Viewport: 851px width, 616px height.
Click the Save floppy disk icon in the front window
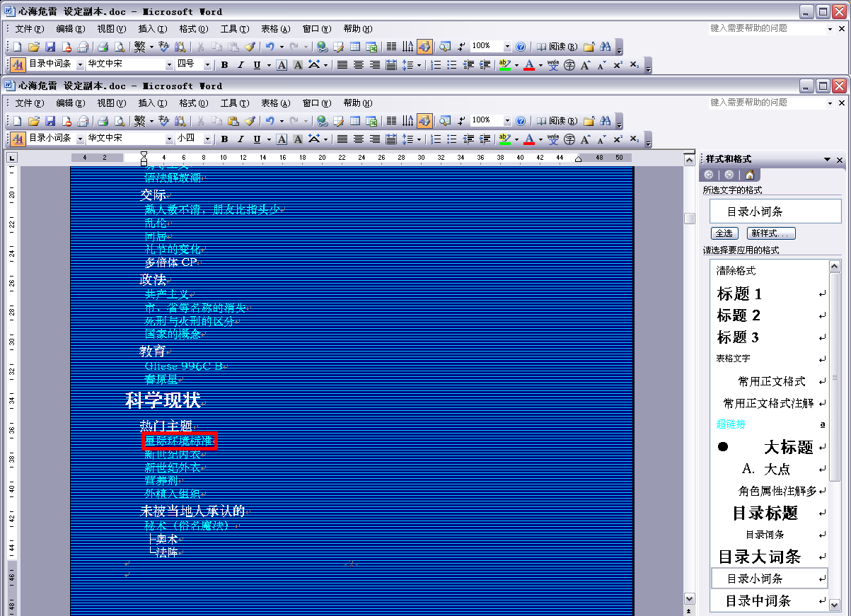(50, 121)
